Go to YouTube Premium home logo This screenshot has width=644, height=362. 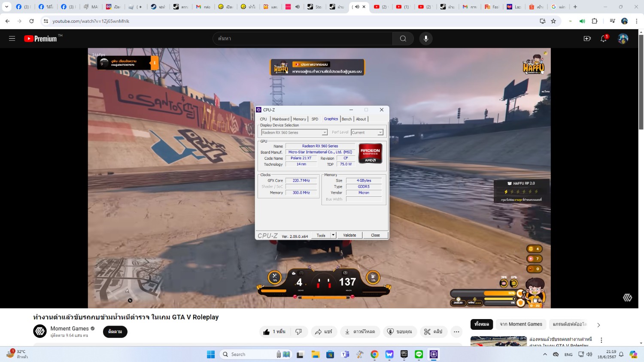tap(40, 39)
